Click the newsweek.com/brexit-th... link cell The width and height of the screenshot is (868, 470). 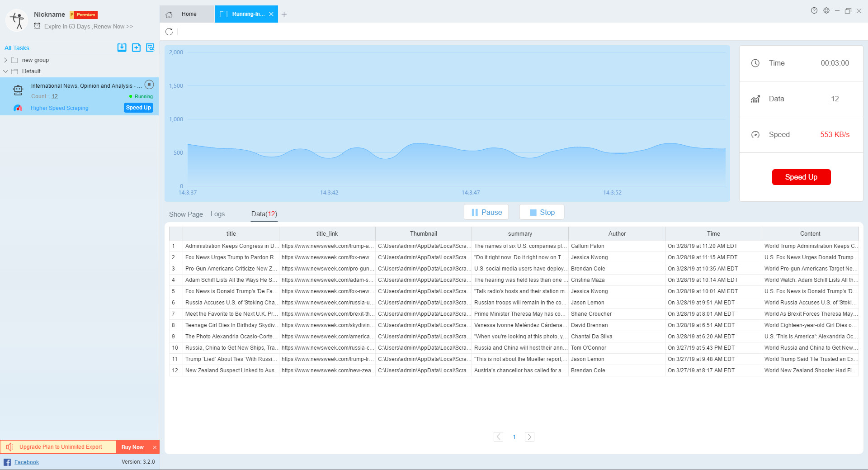pos(327,314)
